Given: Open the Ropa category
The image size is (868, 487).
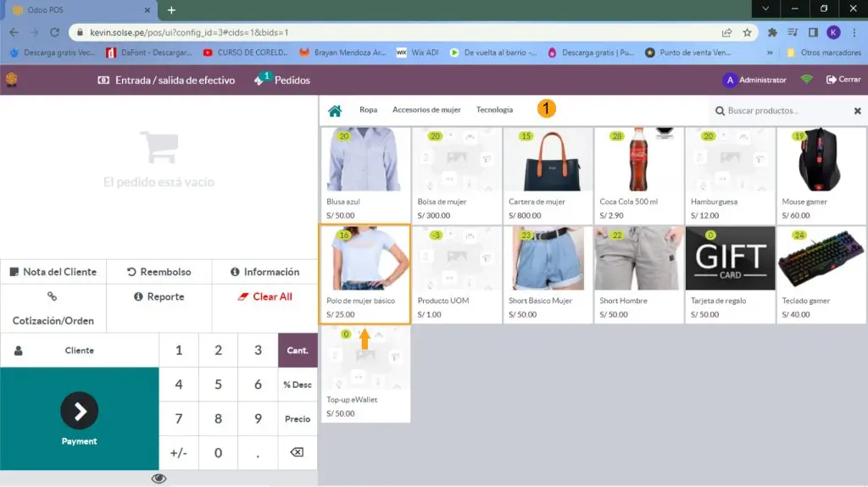Looking at the screenshot, I should (x=368, y=110).
